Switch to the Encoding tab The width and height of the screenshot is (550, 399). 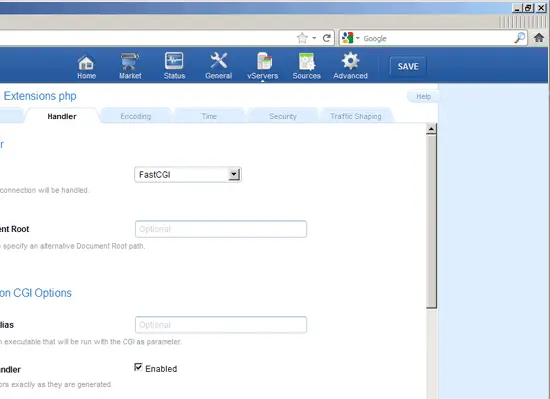coord(136,116)
